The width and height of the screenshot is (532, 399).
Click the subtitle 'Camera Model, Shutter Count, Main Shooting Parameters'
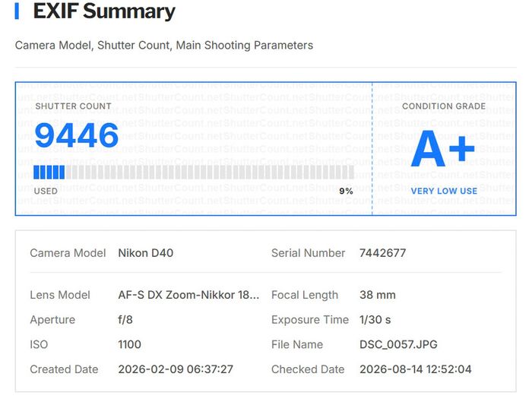coord(164,45)
